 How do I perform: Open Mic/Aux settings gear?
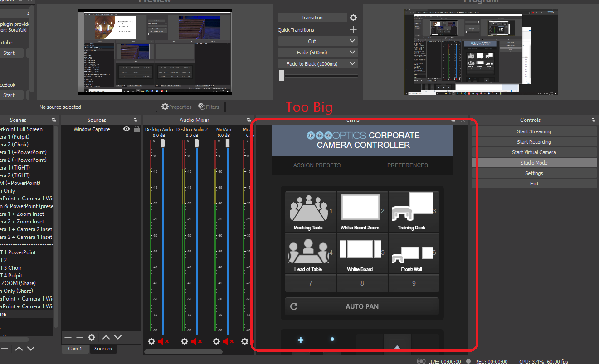tap(216, 341)
